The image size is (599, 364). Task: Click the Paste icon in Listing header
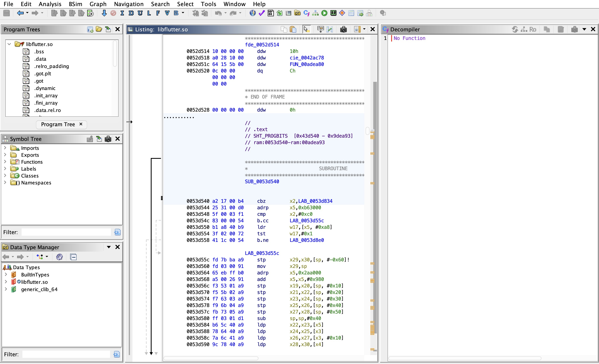tap(293, 29)
